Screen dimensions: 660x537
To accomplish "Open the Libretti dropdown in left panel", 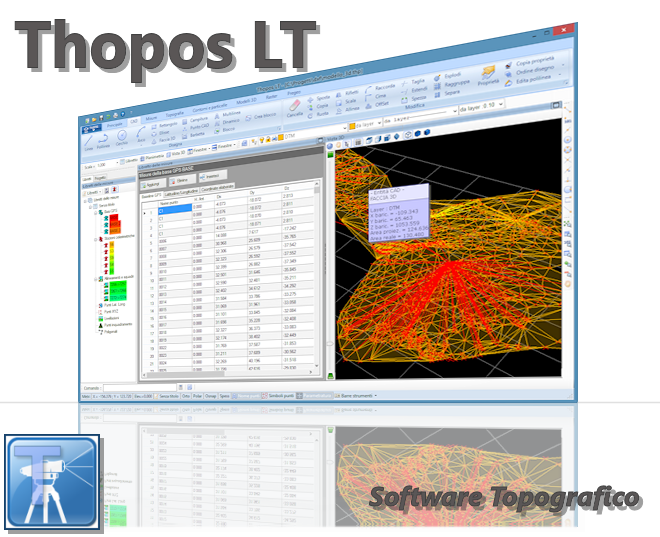I will pyautogui.click(x=93, y=192).
